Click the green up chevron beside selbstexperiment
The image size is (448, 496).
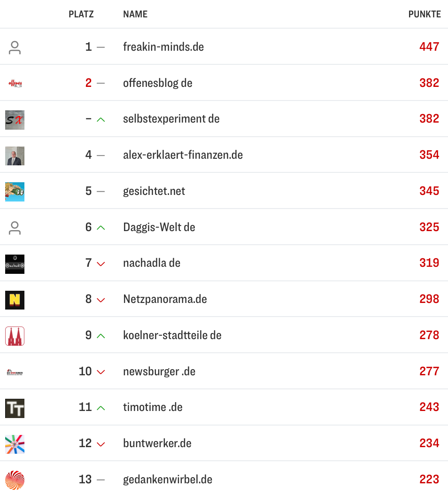100,120
